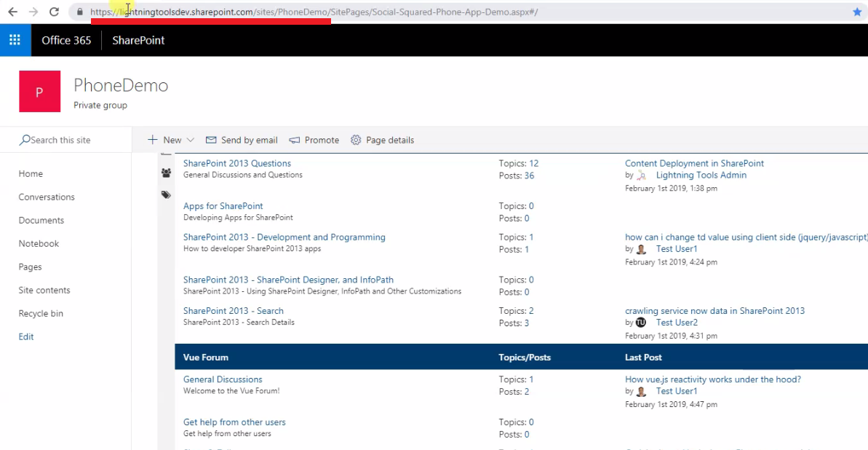868x450 pixels.
Task: Open Vue Forum General Discussions
Action: click(223, 379)
